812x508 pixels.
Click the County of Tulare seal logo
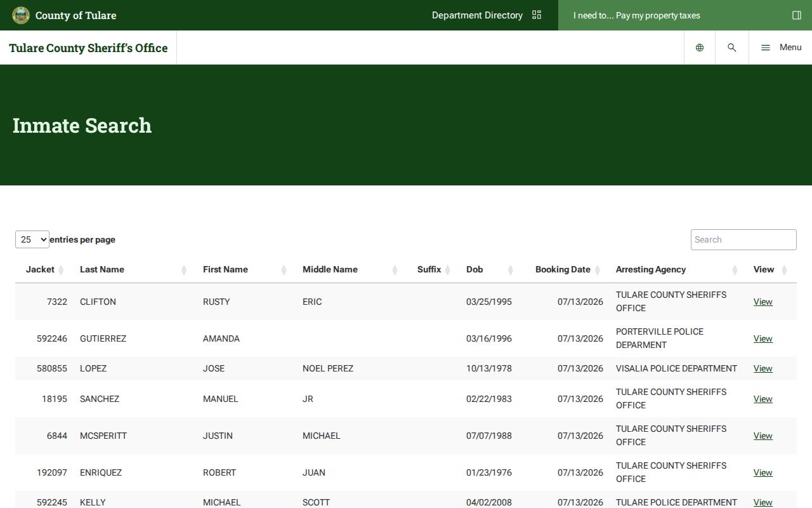[21, 15]
